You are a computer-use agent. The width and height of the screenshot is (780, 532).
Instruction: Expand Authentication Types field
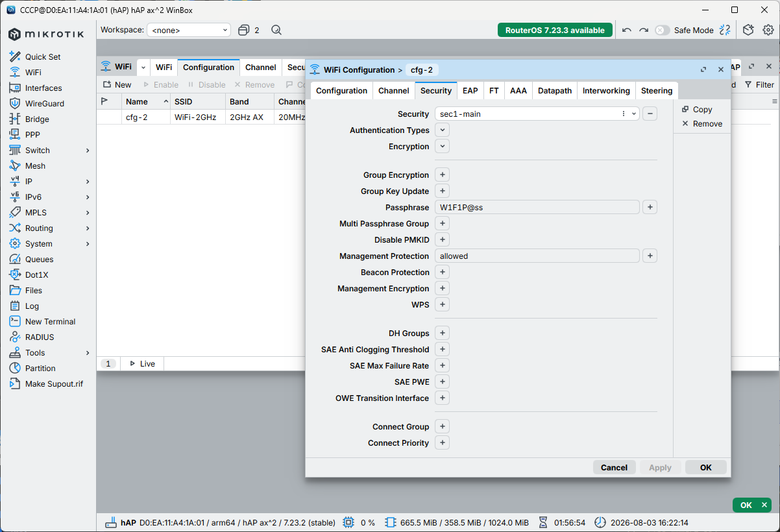coord(442,130)
